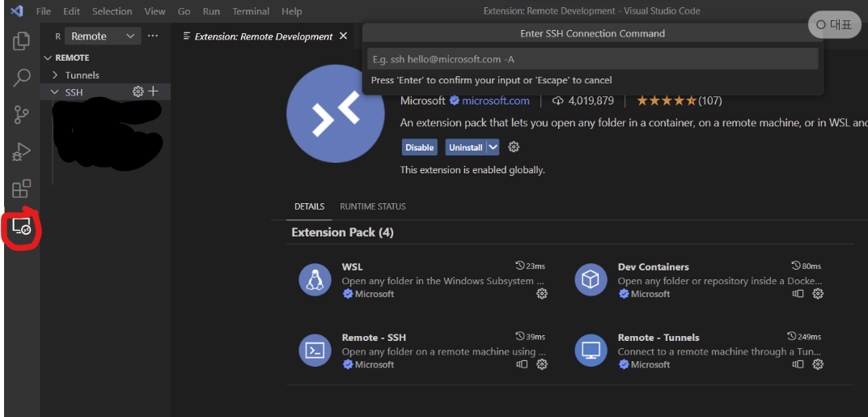Viewport: 868px width, 417px height.
Task: Open the Run and Debug view
Action: click(x=21, y=151)
